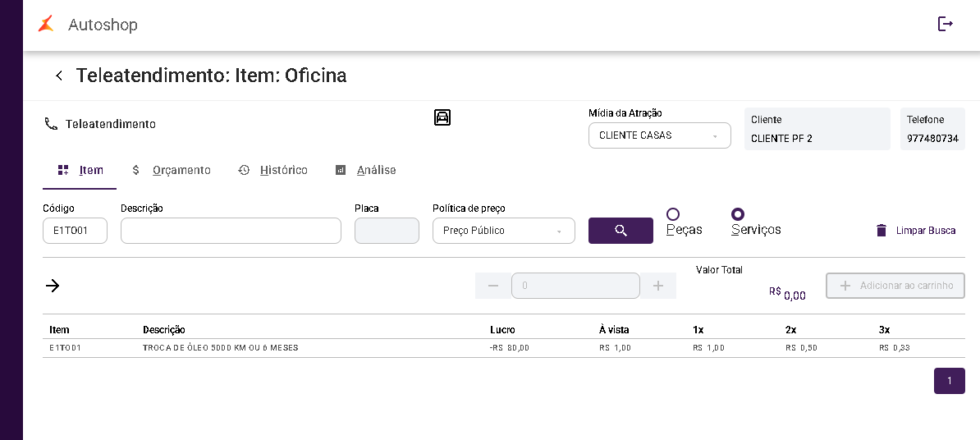Click the Autoshop logo icon
The width and height of the screenshot is (980, 440).
[x=46, y=25]
